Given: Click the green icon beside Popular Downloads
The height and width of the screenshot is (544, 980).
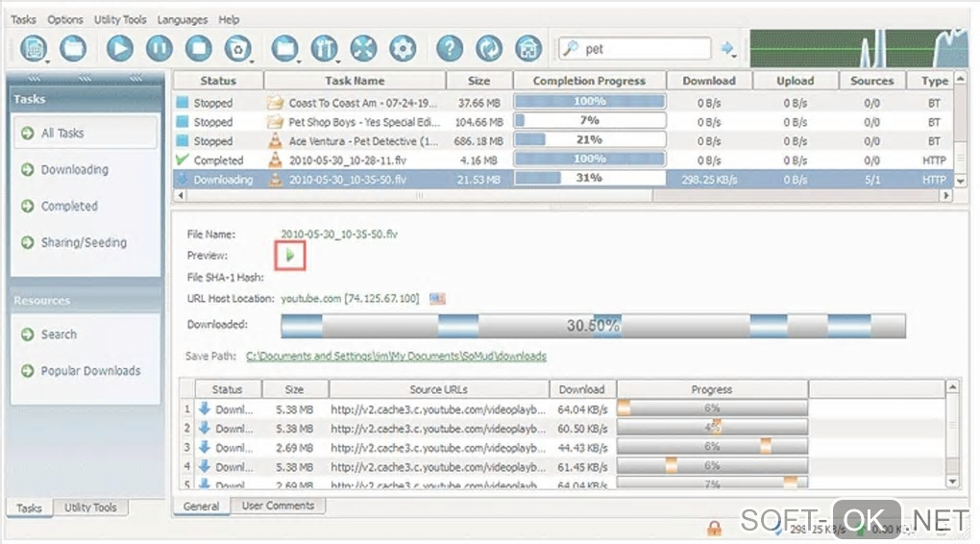Looking at the screenshot, I should [x=28, y=371].
